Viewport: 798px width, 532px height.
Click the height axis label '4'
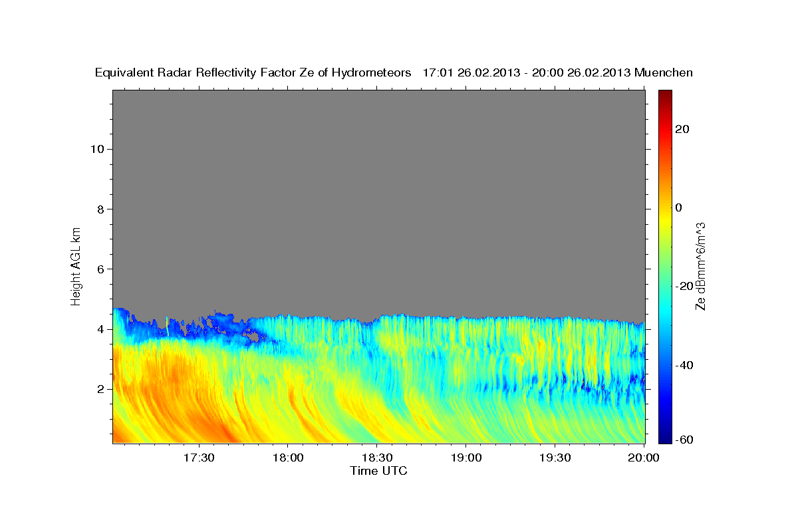99,329
